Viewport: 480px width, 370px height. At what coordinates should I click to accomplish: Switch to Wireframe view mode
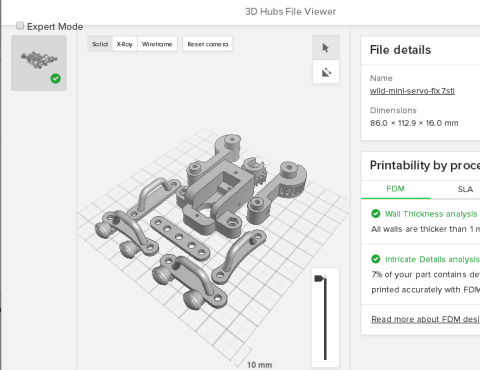coord(157,44)
